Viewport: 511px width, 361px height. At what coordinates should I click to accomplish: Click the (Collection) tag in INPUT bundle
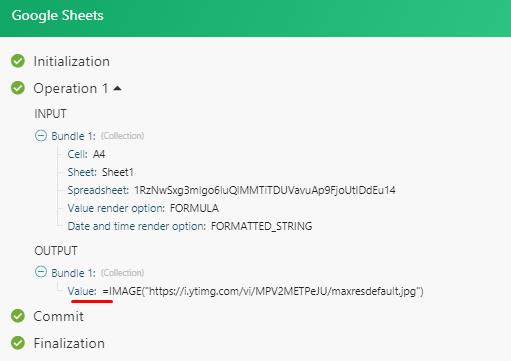pos(123,136)
